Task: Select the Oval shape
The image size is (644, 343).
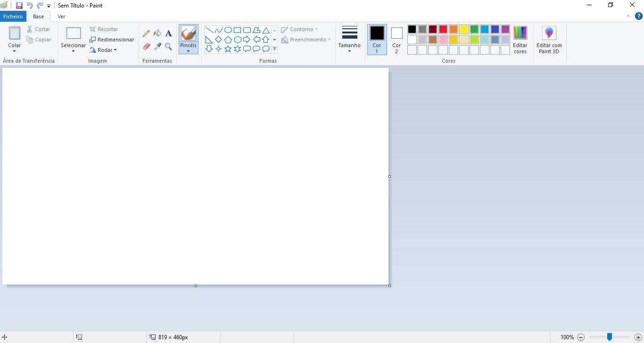Action: (x=228, y=29)
